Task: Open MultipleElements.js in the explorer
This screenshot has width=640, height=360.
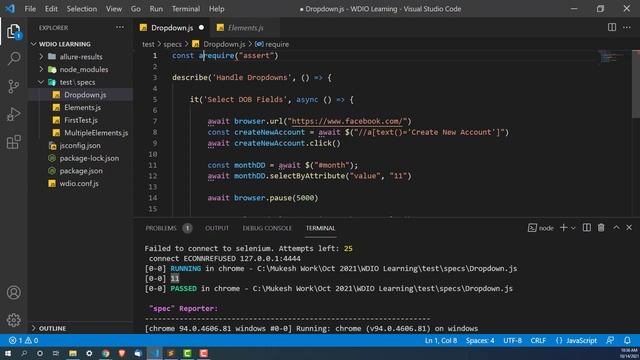Action: [80, 133]
